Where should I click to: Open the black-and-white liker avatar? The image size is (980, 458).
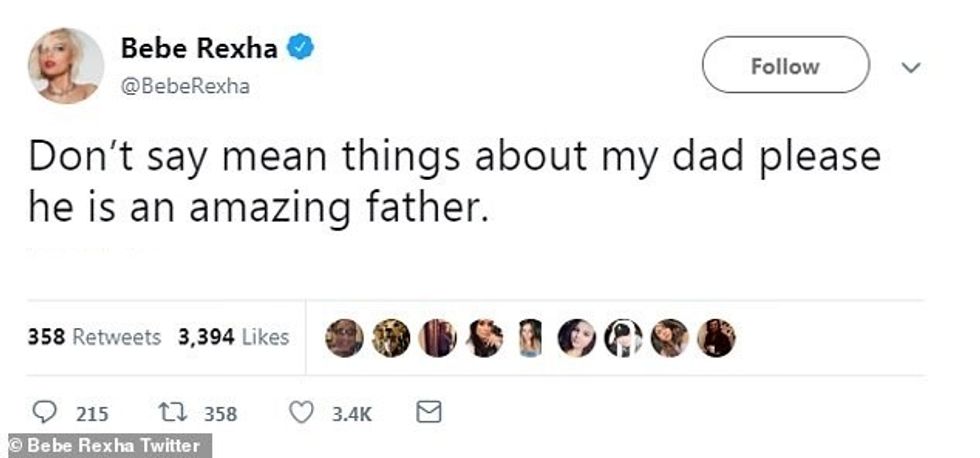[623, 339]
